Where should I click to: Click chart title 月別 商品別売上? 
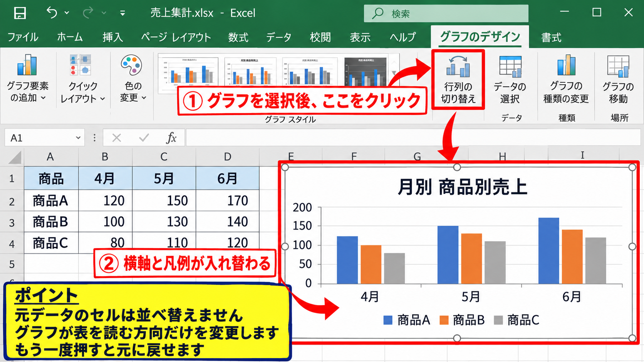point(462,187)
